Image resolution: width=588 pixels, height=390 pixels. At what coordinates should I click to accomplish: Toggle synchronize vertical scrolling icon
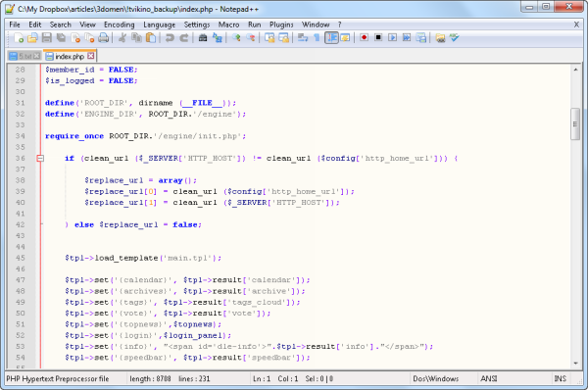pos(269,37)
